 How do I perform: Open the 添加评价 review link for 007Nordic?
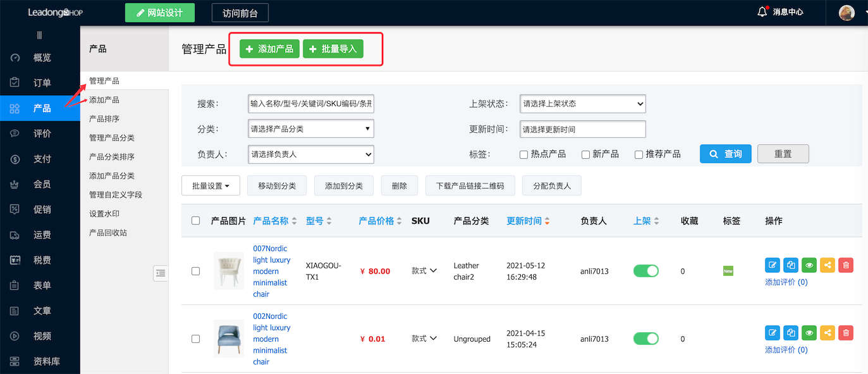coord(786,282)
